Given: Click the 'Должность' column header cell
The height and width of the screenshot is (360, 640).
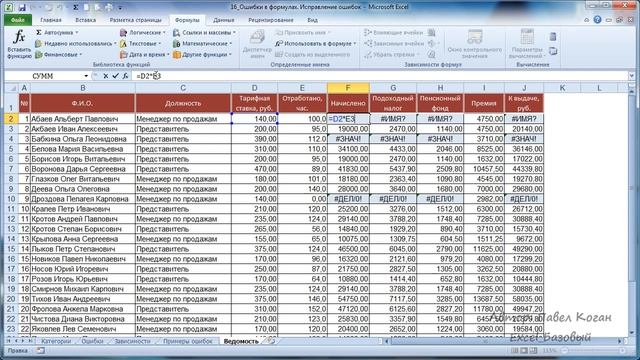Looking at the screenshot, I should (183, 103).
